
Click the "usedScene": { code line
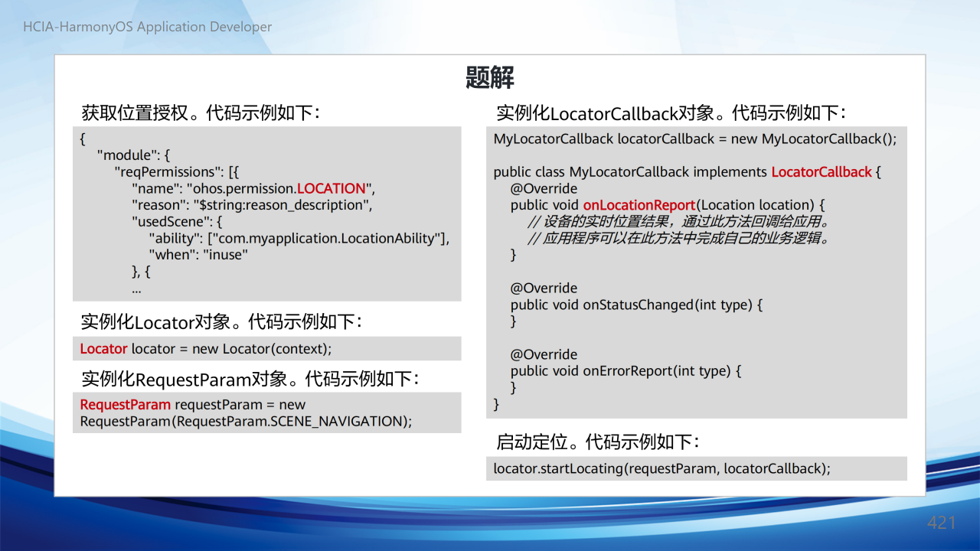pos(177,222)
